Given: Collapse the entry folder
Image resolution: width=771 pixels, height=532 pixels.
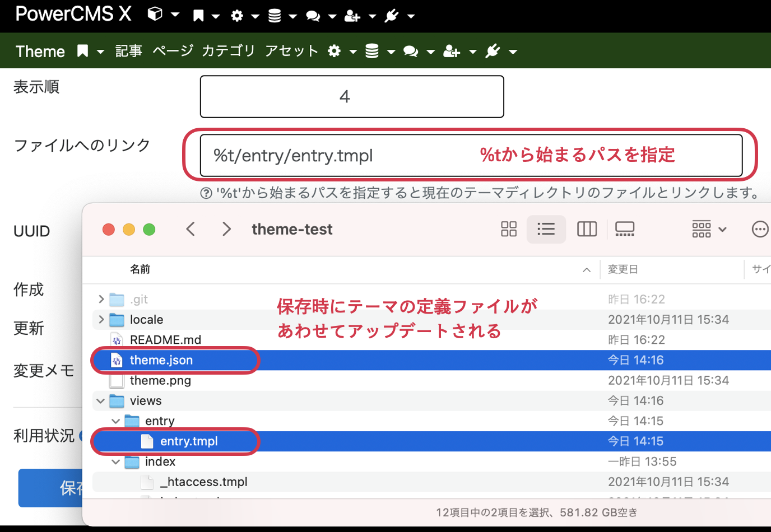Looking at the screenshot, I should coord(115,421).
